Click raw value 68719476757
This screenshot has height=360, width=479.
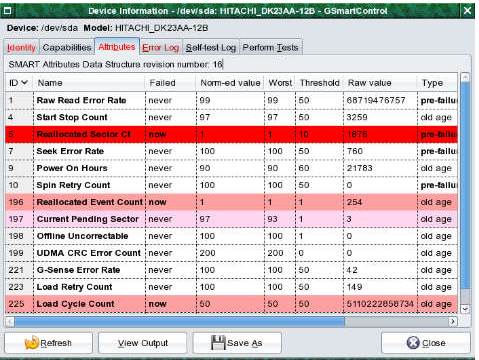(376, 100)
